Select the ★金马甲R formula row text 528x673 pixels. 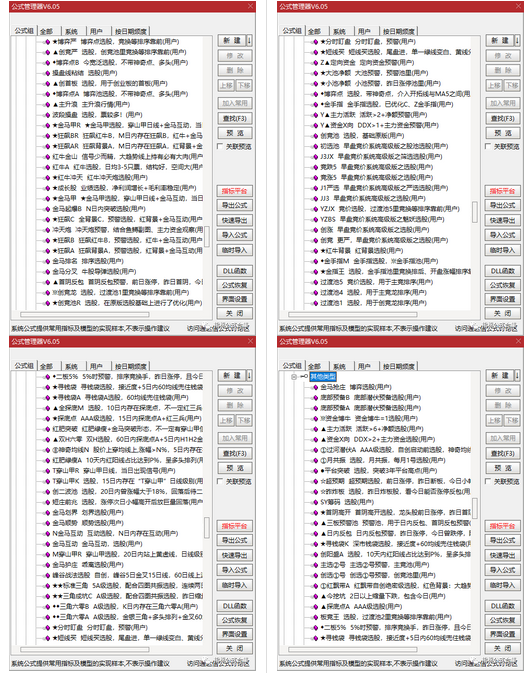click(127, 125)
